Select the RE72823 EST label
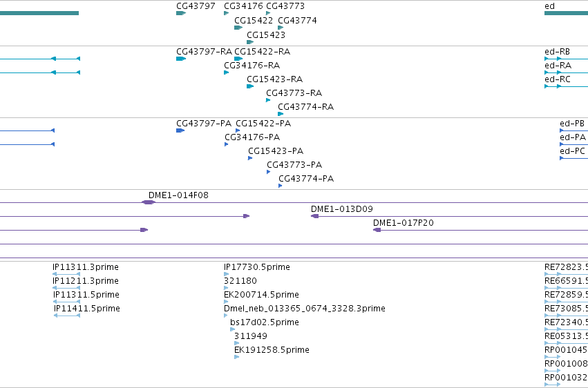Viewport: 588px width, 388px height. [567, 267]
